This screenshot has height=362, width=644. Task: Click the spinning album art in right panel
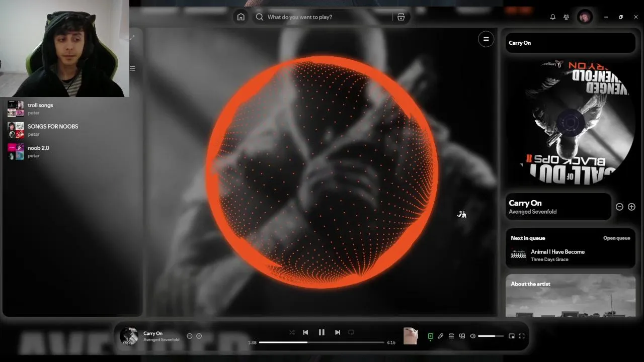(571, 122)
